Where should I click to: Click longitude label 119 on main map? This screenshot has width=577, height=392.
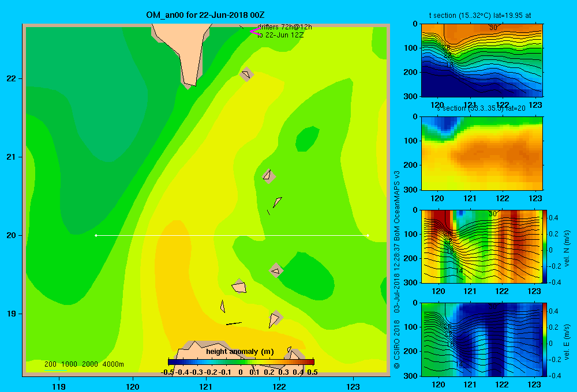[59, 386]
